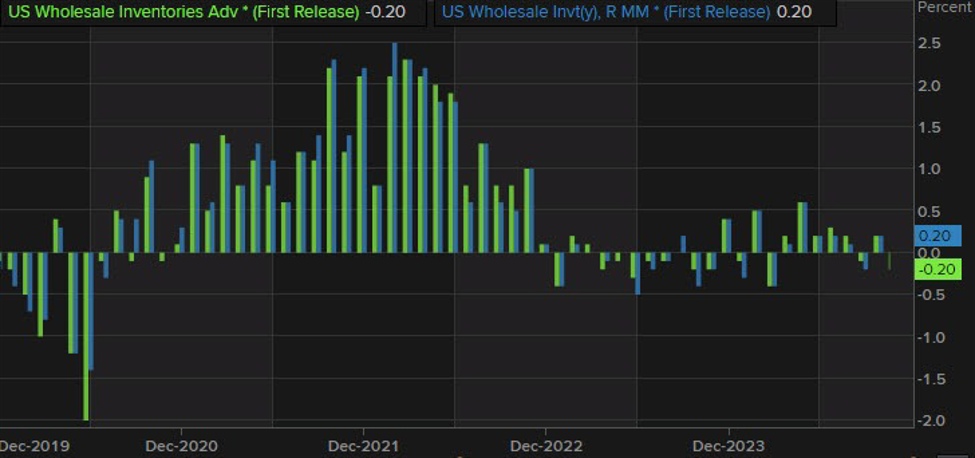Select the 1.0 y-axis tick label
This screenshot has width=975, height=458.
(929, 169)
